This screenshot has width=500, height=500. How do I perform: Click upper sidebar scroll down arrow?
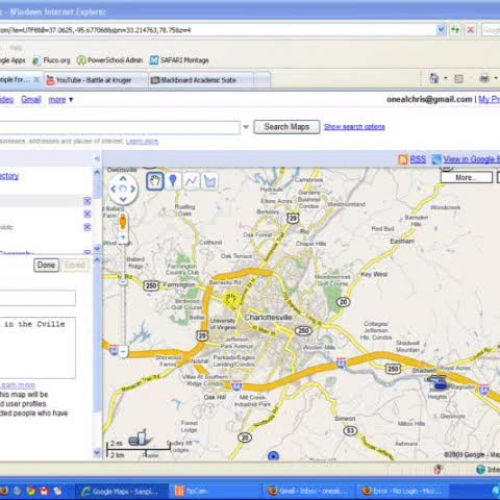click(97, 248)
